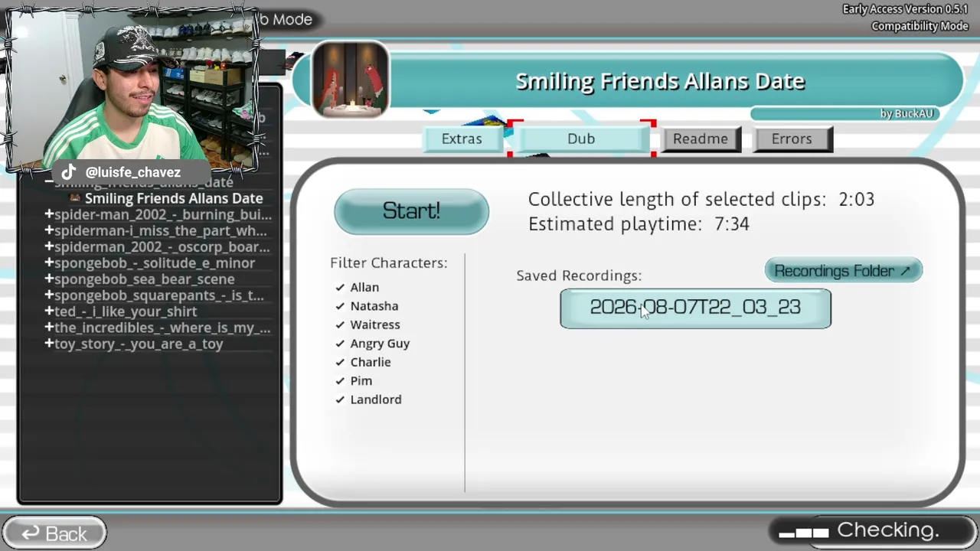Switch to the Extras tab
Image resolution: width=980 pixels, height=551 pixels.
click(x=462, y=139)
